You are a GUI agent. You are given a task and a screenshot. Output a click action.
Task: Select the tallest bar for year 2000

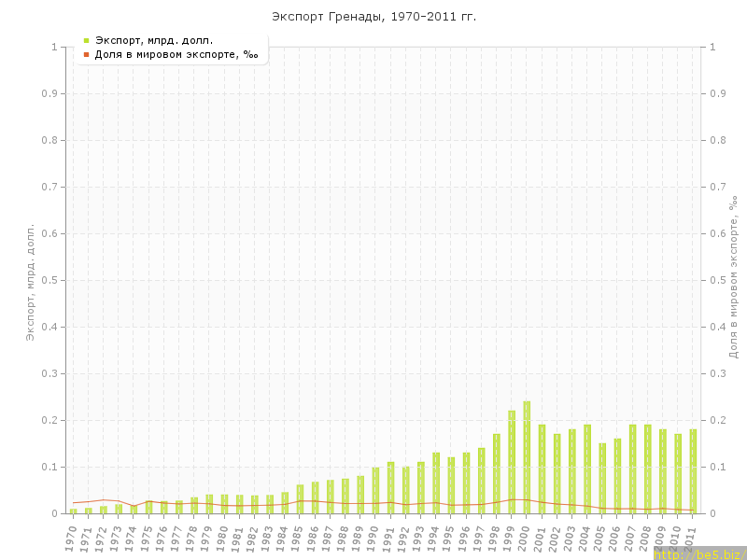click(527, 457)
